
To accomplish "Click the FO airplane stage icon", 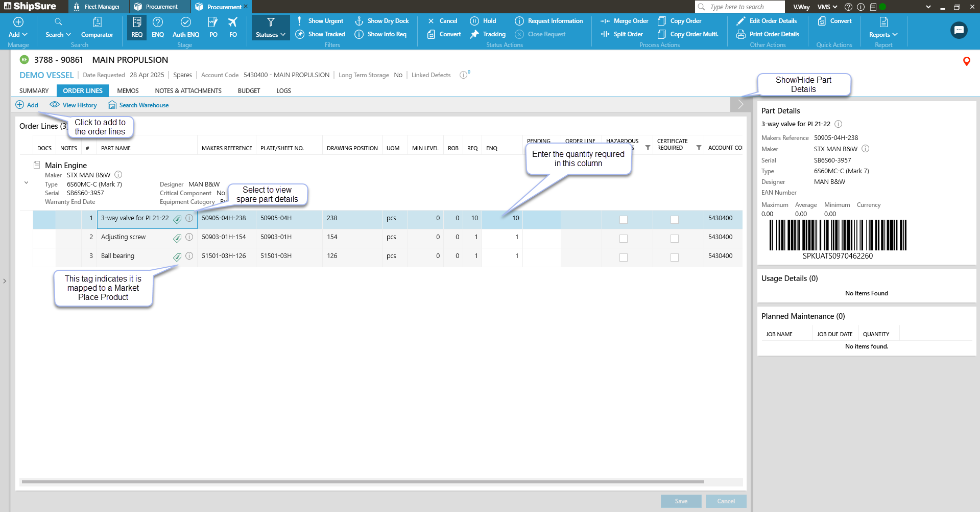I will click(233, 22).
